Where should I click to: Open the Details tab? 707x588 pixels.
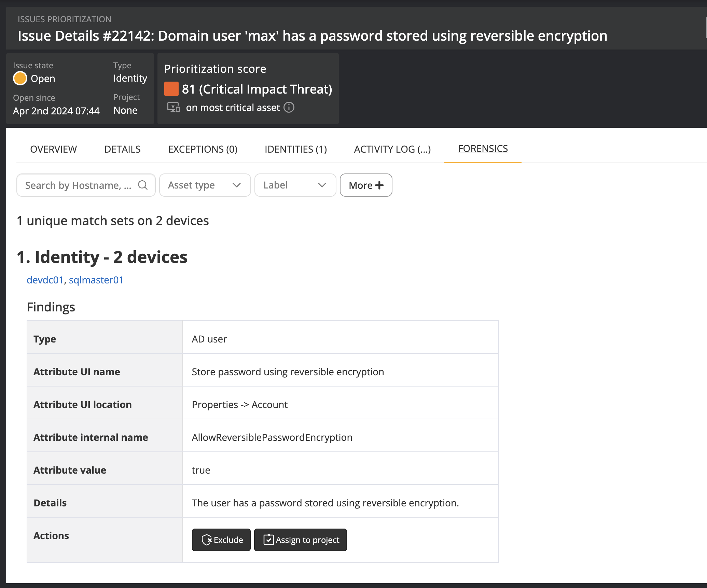tap(122, 149)
